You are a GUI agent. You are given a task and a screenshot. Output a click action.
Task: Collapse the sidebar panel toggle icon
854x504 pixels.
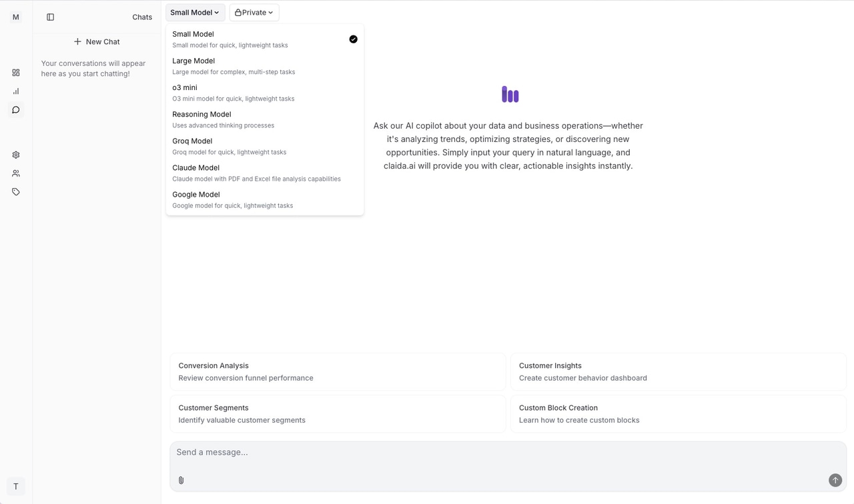coord(50,17)
